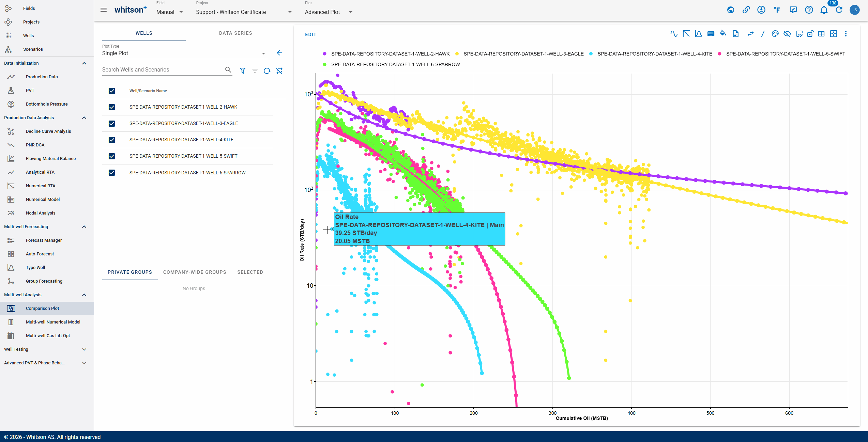Image resolution: width=868 pixels, height=442 pixels.
Task: Uncheck the WELL-3-EAGLE checkbox
Action: click(112, 124)
